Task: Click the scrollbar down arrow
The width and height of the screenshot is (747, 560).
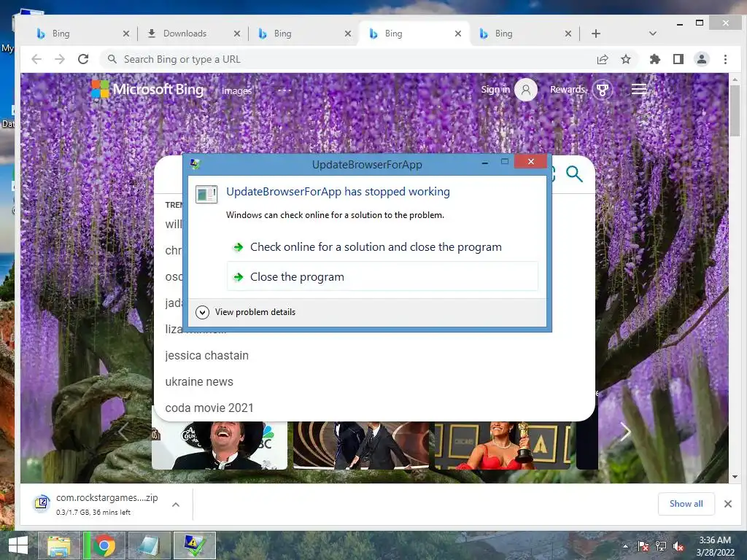Action: [x=734, y=477]
